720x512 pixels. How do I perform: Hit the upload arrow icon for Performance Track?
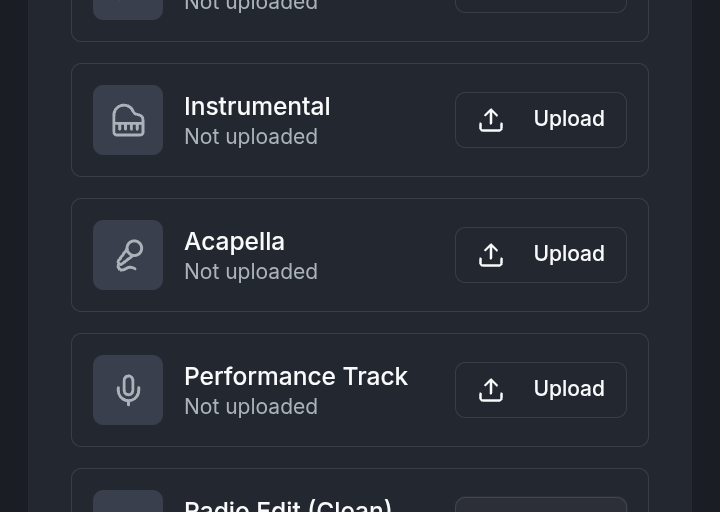(491, 390)
